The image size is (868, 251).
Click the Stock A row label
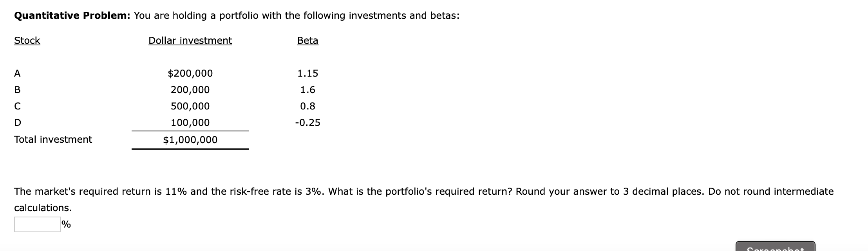click(17, 74)
